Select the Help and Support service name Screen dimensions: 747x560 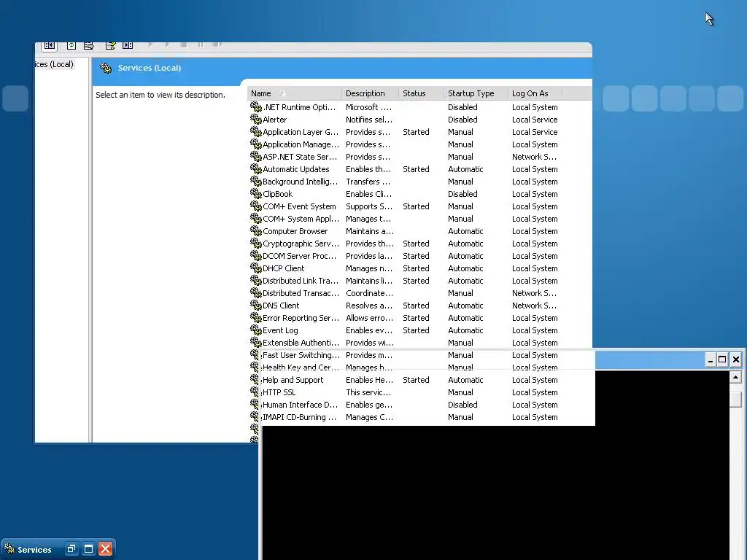tap(293, 379)
